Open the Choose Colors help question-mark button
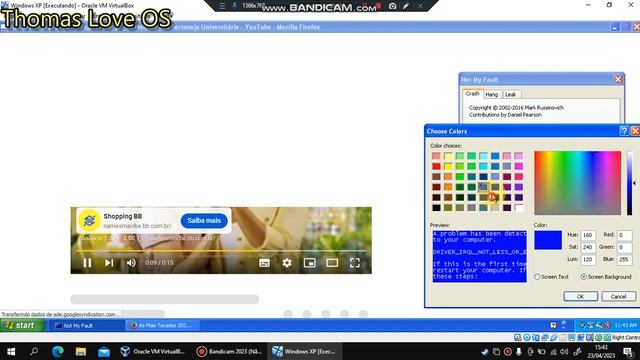Image resolution: width=640 pixels, height=360 pixels. tap(624, 131)
